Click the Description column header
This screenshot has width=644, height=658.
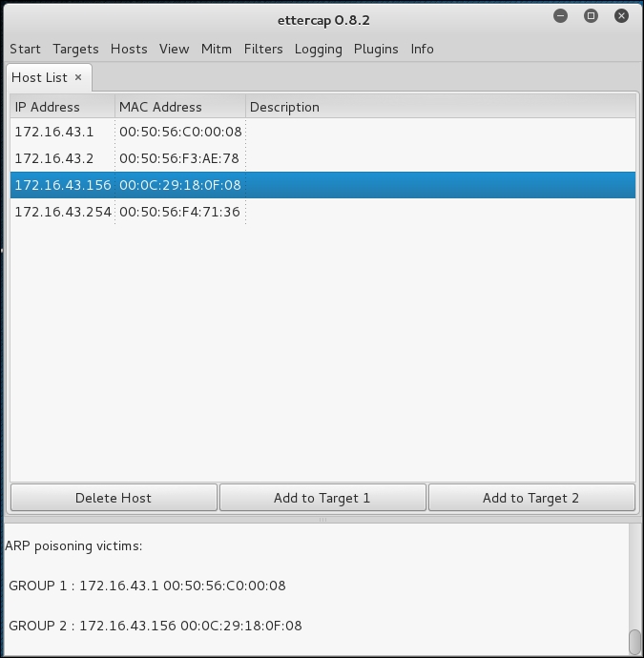(x=441, y=107)
